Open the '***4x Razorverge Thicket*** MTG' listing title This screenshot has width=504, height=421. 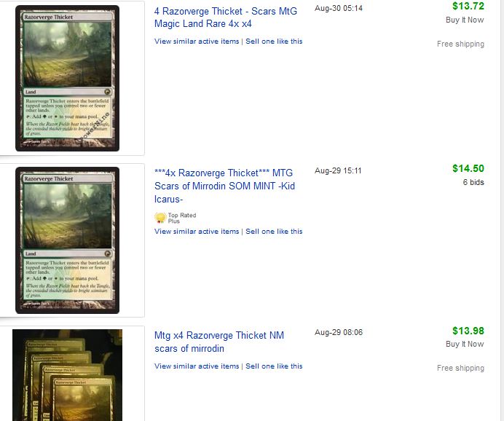(224, 186)
